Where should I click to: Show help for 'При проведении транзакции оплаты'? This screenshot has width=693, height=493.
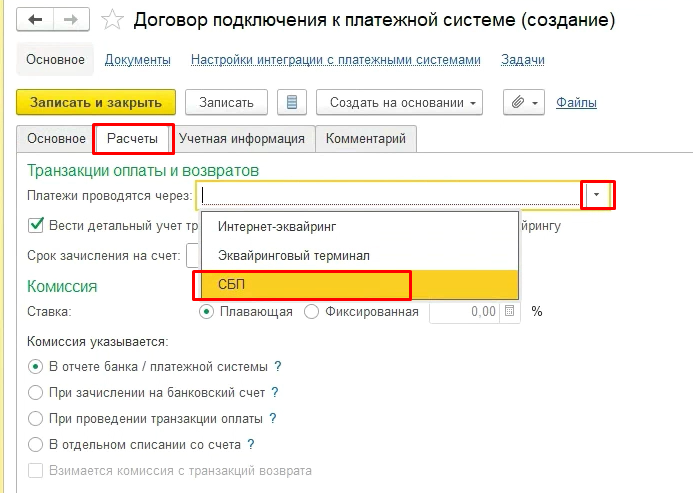tap(273, 418)
